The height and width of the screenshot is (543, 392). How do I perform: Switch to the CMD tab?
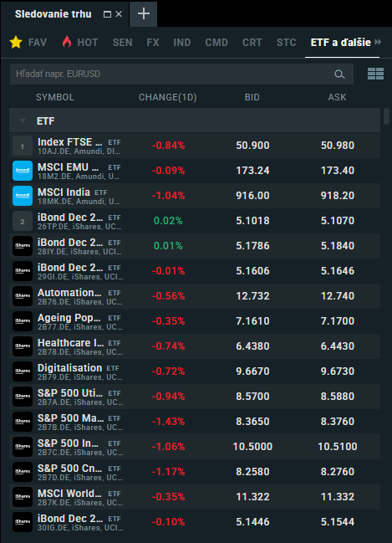[216, 42]
